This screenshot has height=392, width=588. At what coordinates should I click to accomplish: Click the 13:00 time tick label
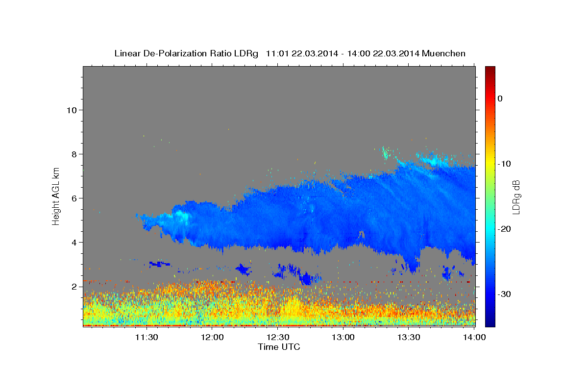tap(343, 337)
